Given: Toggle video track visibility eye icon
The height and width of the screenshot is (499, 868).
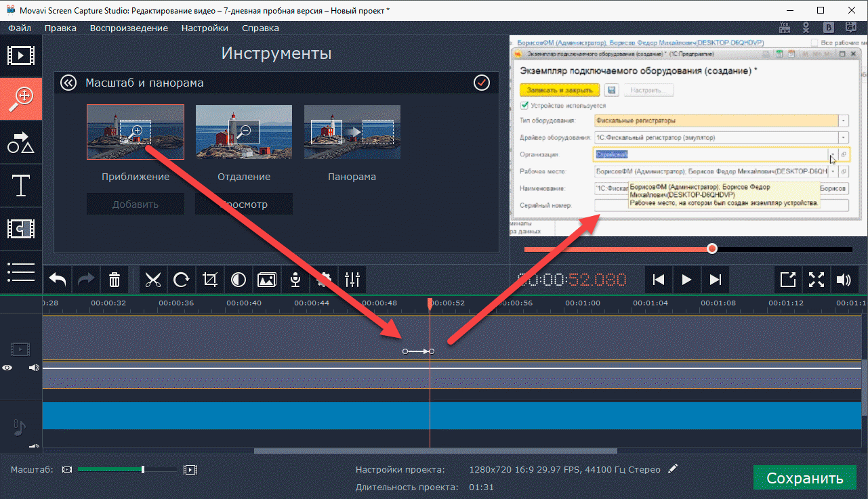Looking at the screenshot, I should (7, 368).
